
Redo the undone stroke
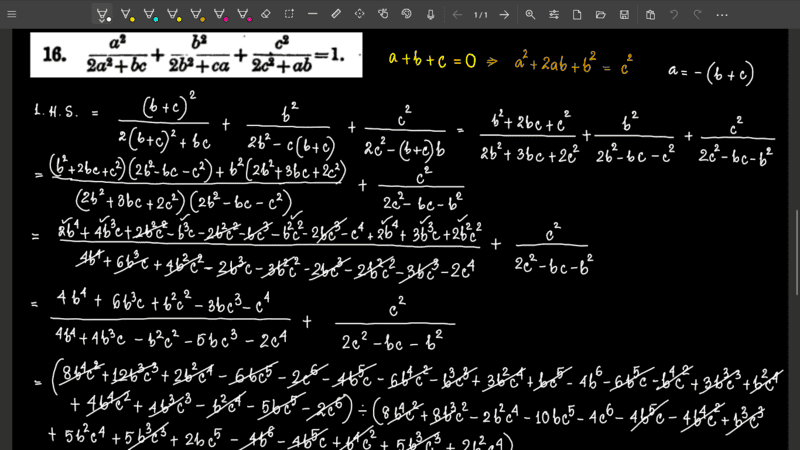[x=697, y=15]
